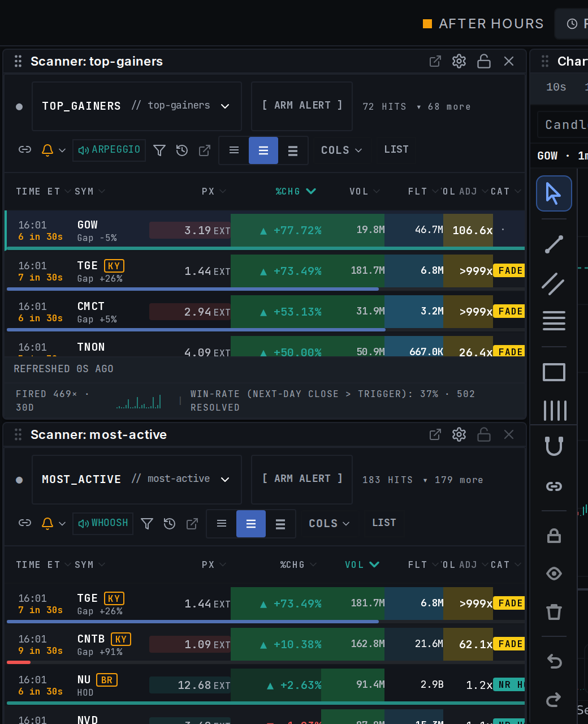The width and height of the screenshot is (588, 724).
Task: Select the 10s chart timeframe tab
Action: pos(556,87)
